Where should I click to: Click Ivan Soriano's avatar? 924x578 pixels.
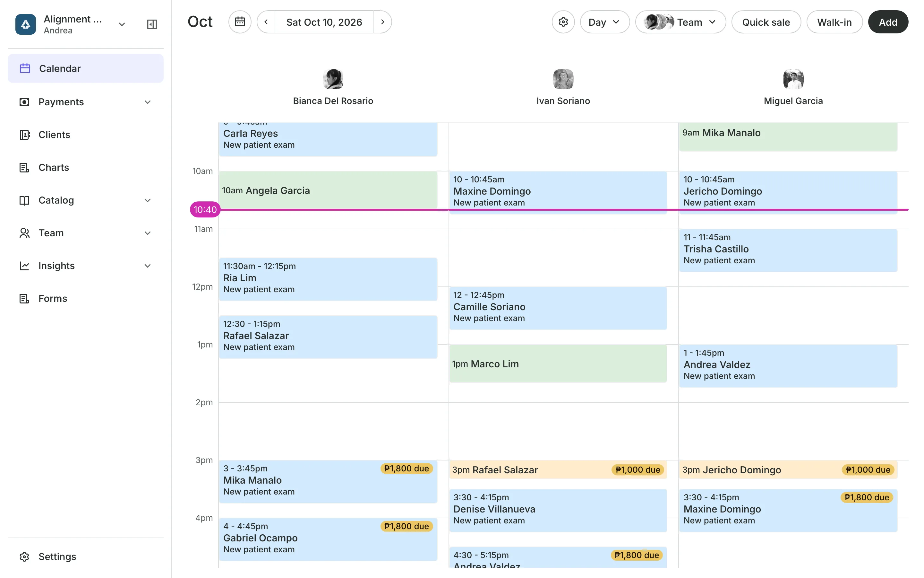[x=563, y=79]
